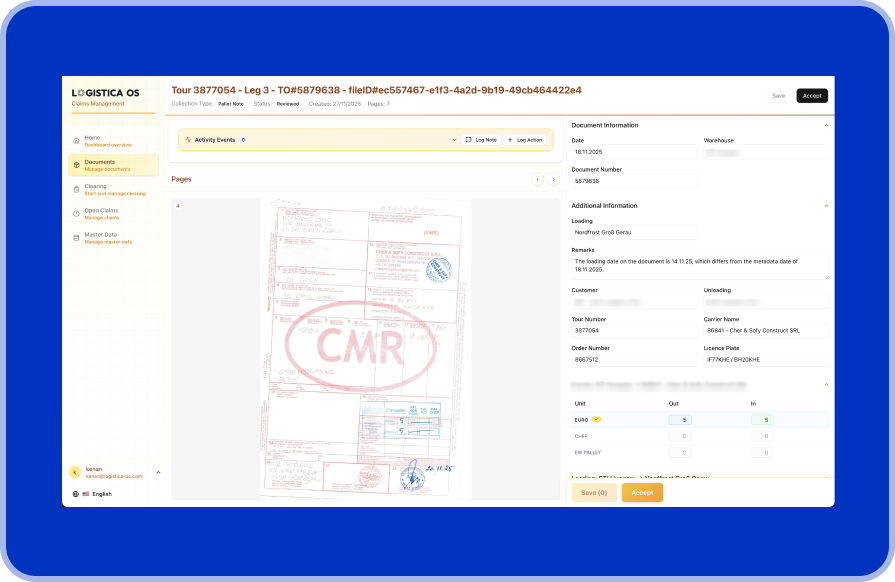Click the Pallet Note collection type badge
The height and width of the screenshot is (582, 895).
[x=231, y=104]
